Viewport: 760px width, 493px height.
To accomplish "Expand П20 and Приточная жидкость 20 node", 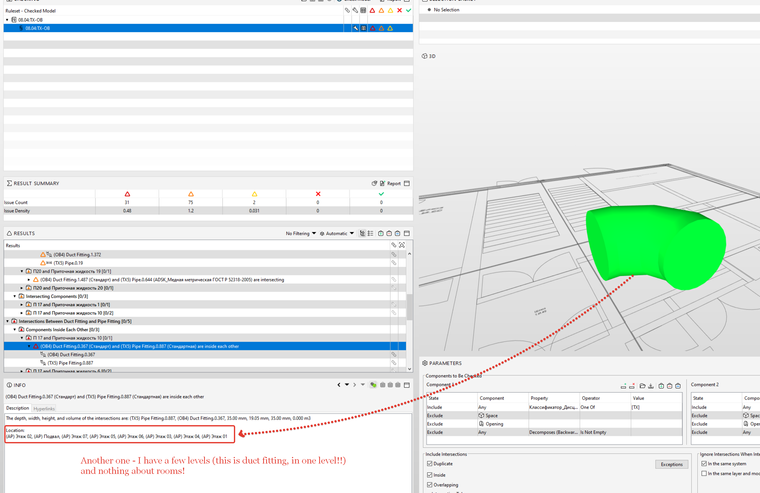I will pyautogui.click(x=22, y=288).
